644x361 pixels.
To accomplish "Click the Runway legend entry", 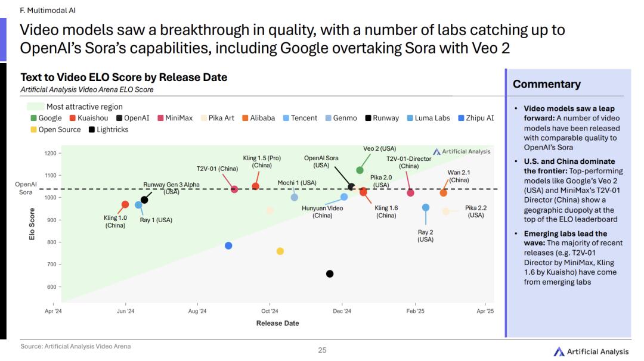I will (382, 118).
